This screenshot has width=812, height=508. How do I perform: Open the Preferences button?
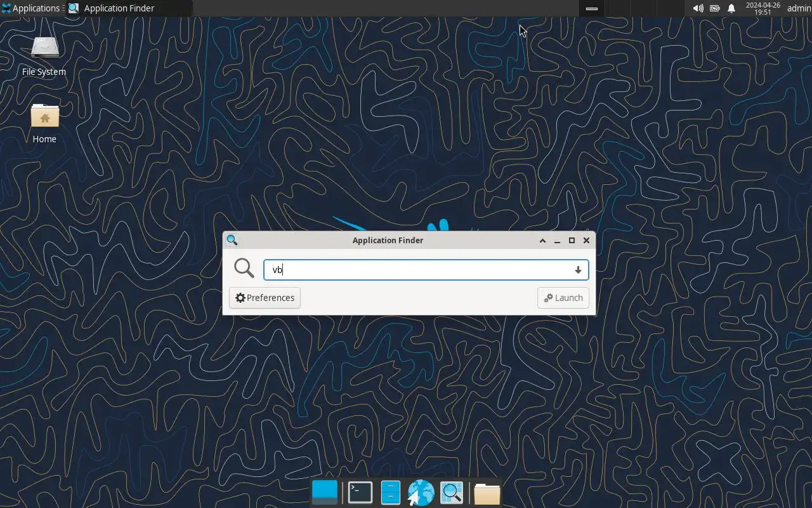click(265, 298)
